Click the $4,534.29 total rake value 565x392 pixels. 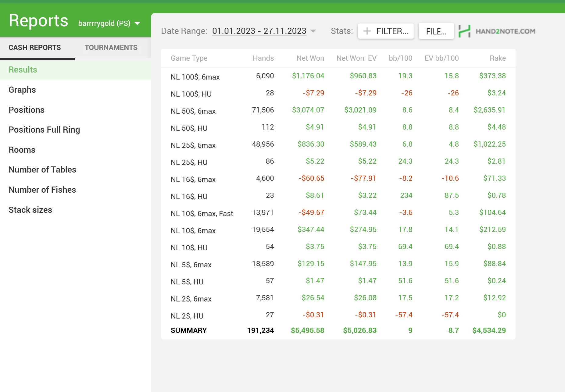click(x=489, y=330)
